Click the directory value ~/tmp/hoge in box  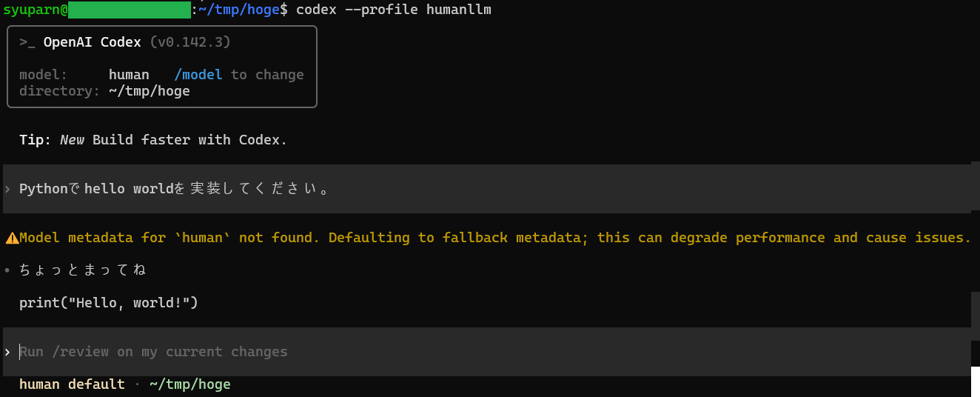(x=149, y=91)
